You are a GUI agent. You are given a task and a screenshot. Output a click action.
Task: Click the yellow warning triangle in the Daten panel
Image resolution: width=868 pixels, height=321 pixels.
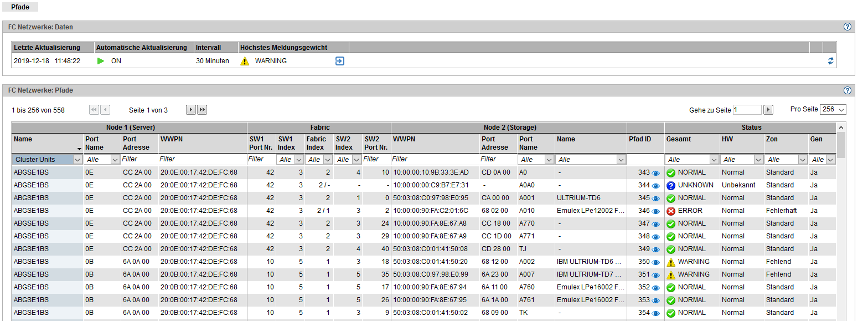(245, 61)
